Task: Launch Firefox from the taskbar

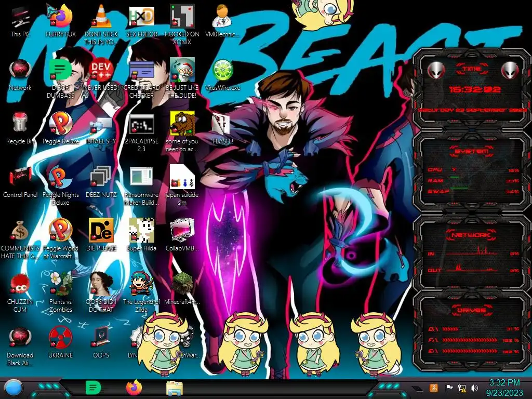Action: [x=134, y=388]
